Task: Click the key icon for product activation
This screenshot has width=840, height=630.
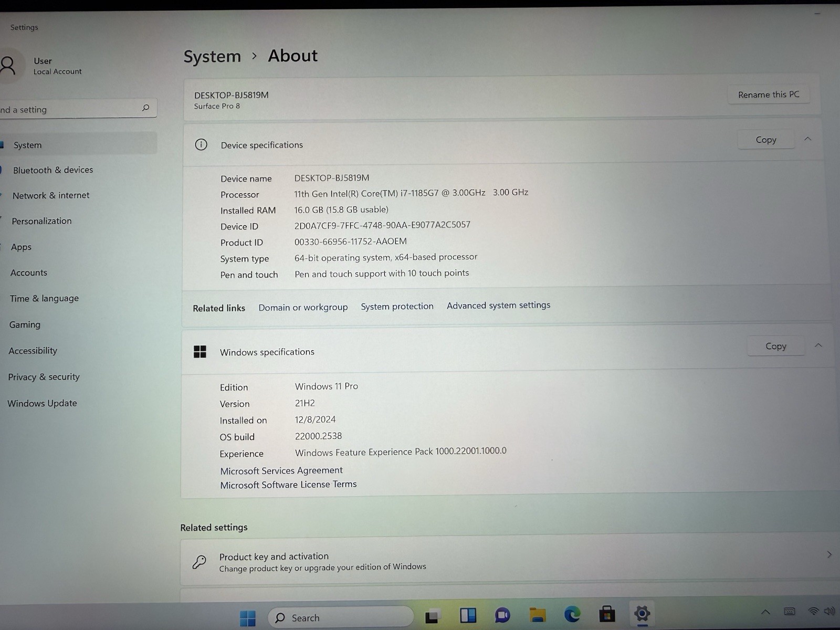Action: click(199, 562)
